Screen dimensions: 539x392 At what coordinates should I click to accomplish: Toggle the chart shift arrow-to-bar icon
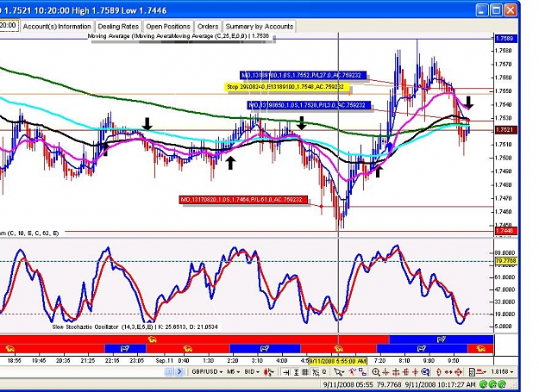pos(286,372)
